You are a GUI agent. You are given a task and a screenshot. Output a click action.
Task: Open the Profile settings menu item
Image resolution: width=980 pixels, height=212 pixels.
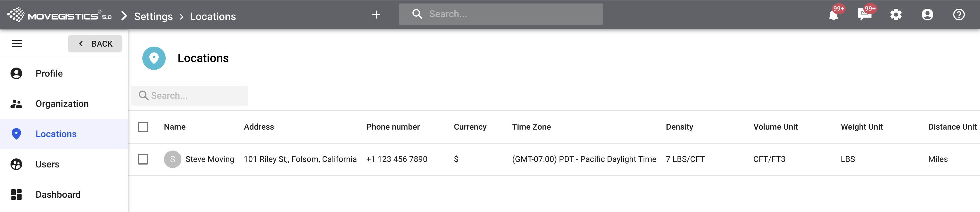point(49,73)
